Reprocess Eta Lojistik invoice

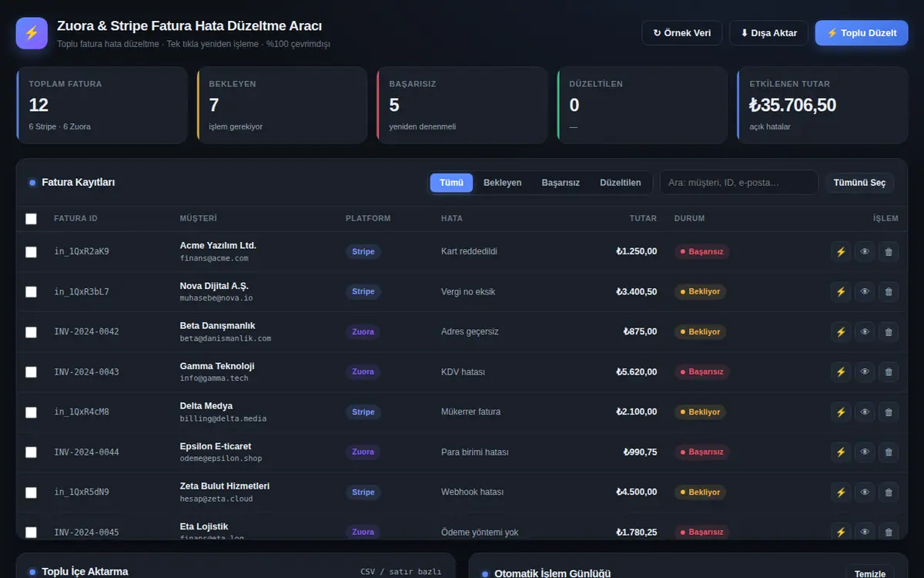click(x=841, y=532)
